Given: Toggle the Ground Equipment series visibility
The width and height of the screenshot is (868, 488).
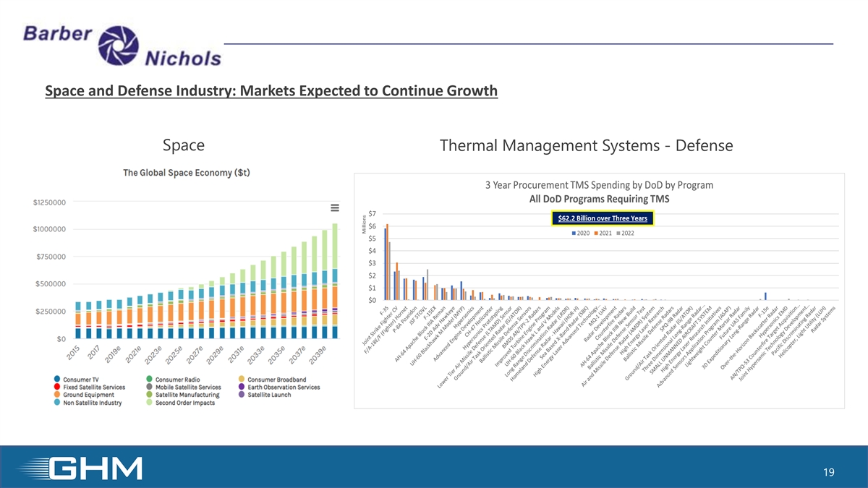Looking at the screenshot, I should point(56,395).
